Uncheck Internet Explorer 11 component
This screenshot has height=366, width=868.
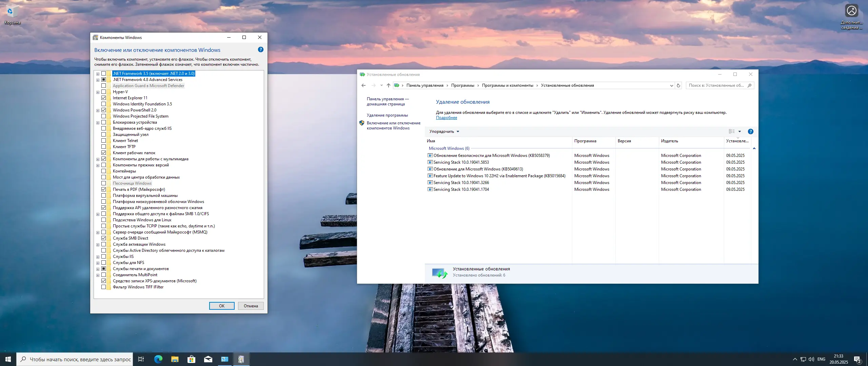tap(104, 98)
